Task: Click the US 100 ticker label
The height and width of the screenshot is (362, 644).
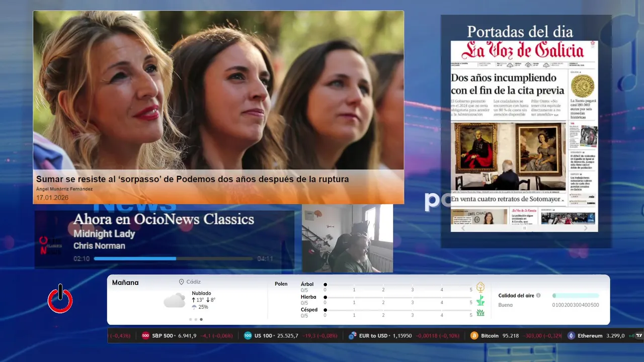Action: click(263, 335)
